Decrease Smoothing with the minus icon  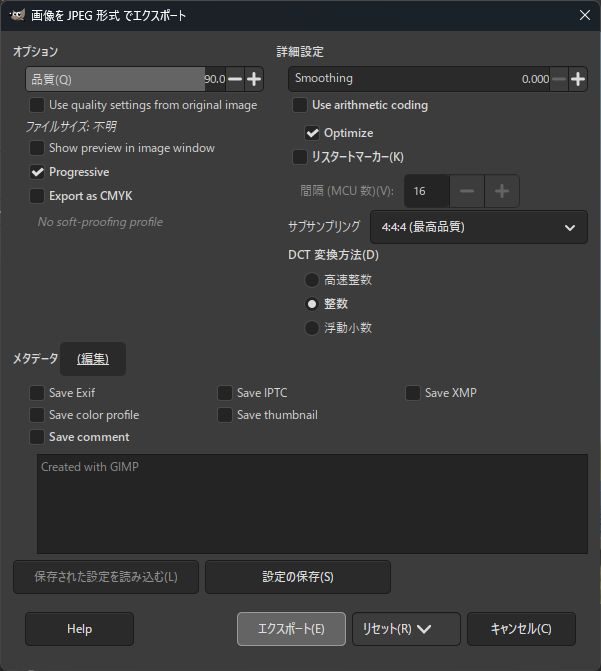(558, 79)
